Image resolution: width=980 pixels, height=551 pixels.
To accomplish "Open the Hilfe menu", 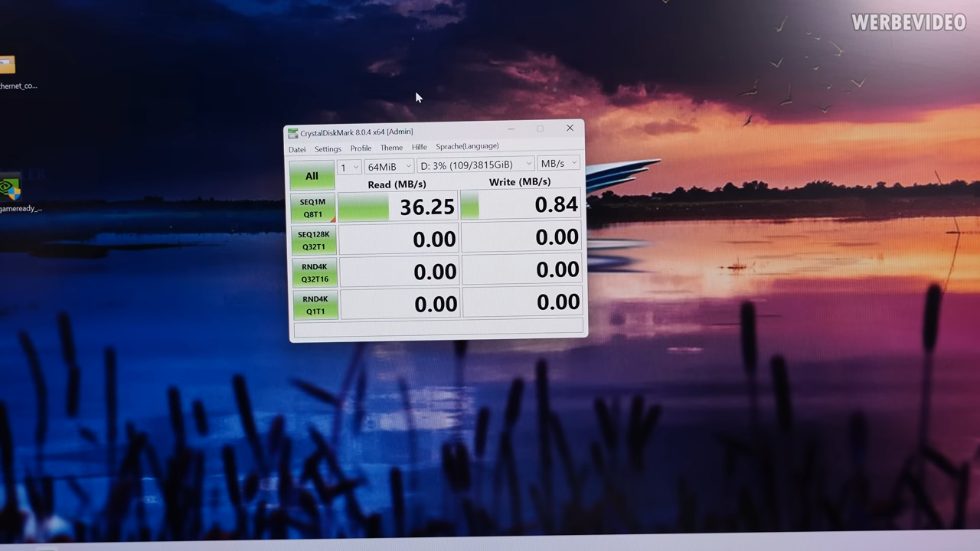I will click(420, 147).
